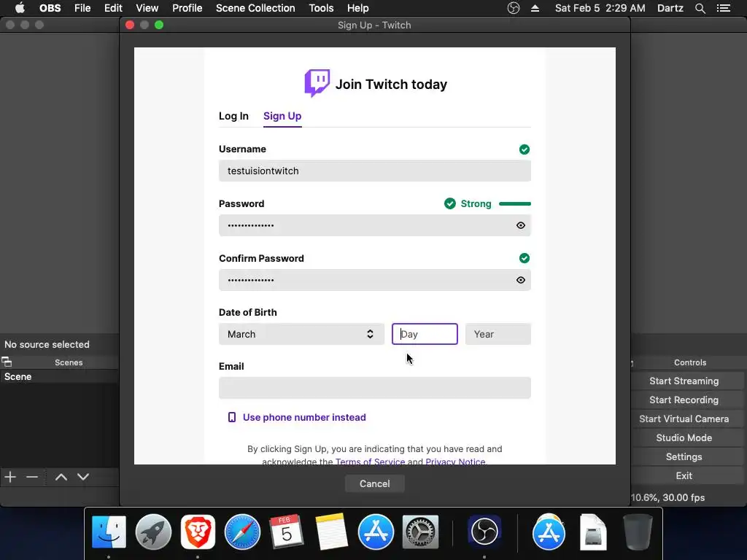This screenshot has width=747, height=560.
Task: Open the Trash in the Dock
Action: click(638, 532)
